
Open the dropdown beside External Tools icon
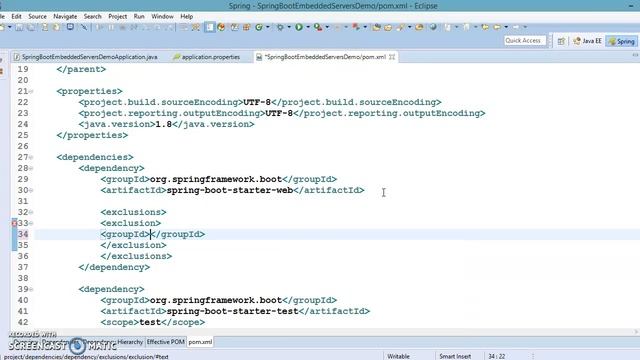(327, 27)
